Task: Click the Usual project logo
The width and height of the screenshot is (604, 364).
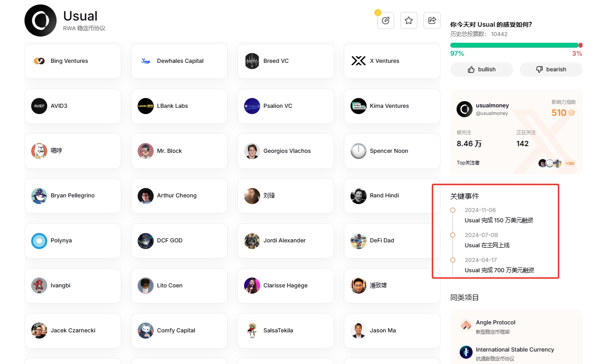Action: point(41,20)
